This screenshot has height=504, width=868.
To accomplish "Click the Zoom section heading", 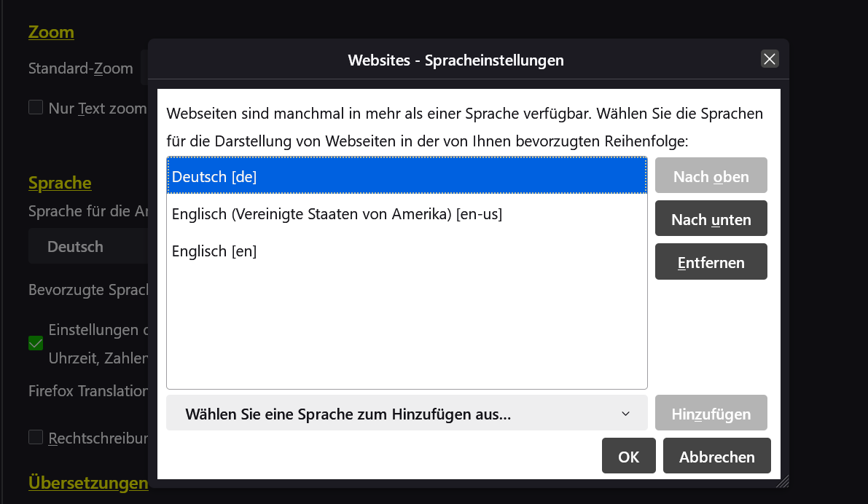I will [51, 32].
